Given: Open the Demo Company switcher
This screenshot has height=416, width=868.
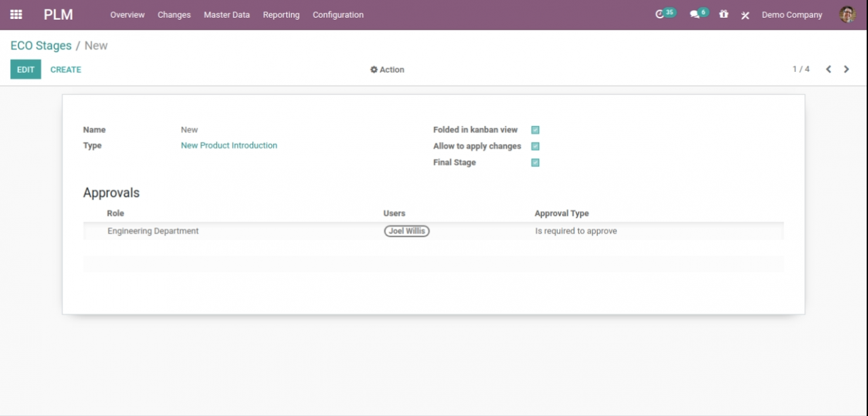Looking at the screenshot, I should tap(791, 14).
